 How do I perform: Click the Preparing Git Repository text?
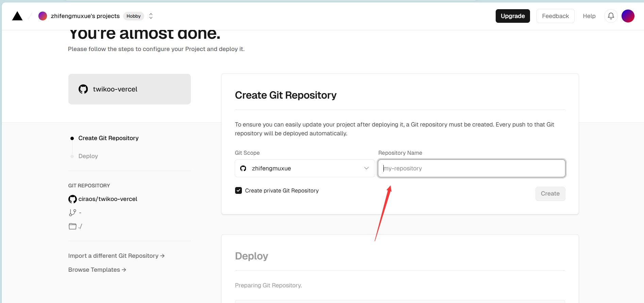coord(268,285)
